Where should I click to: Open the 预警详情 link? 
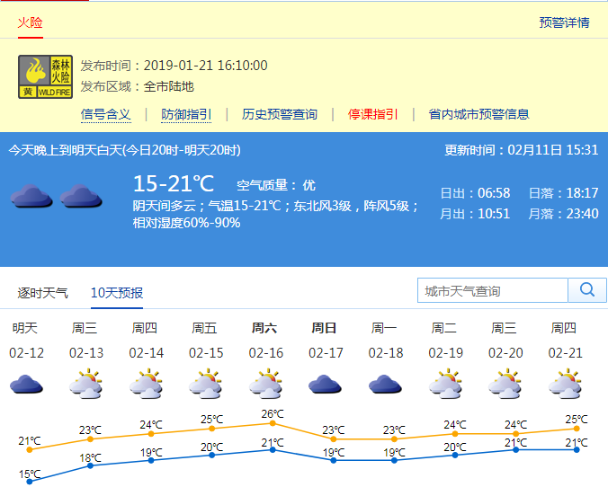pos(564,23)
